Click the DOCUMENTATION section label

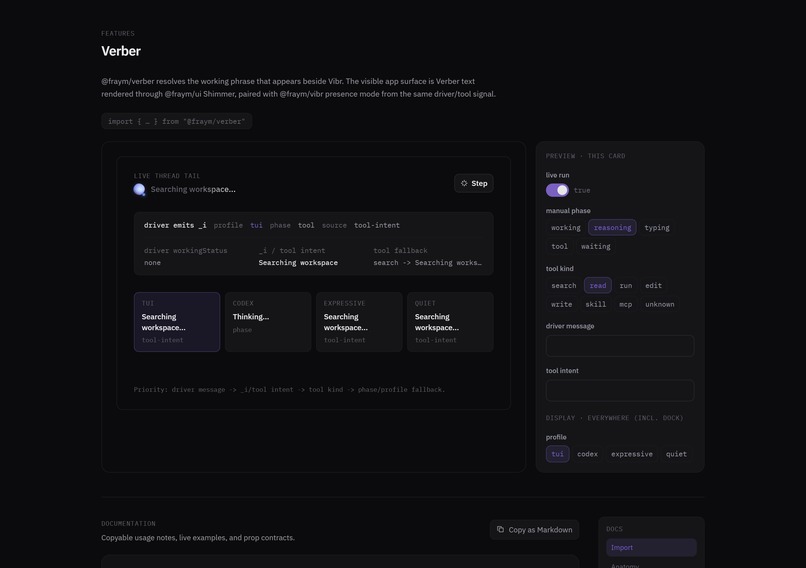(128, 524)
